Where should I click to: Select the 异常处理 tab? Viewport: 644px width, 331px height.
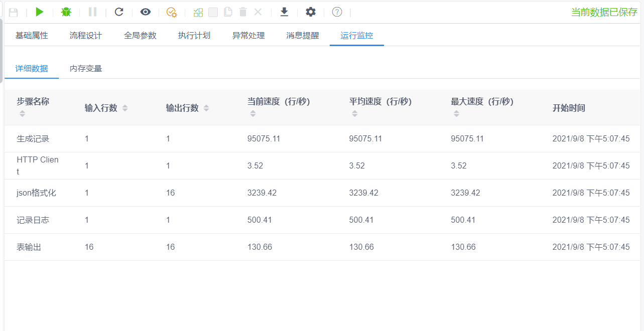click(x=248, y=36)
